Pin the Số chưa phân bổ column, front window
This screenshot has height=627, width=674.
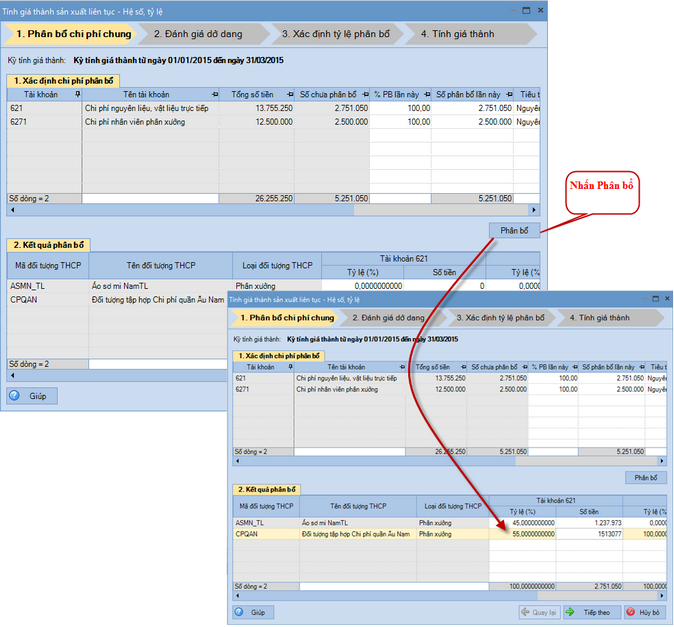524,367
